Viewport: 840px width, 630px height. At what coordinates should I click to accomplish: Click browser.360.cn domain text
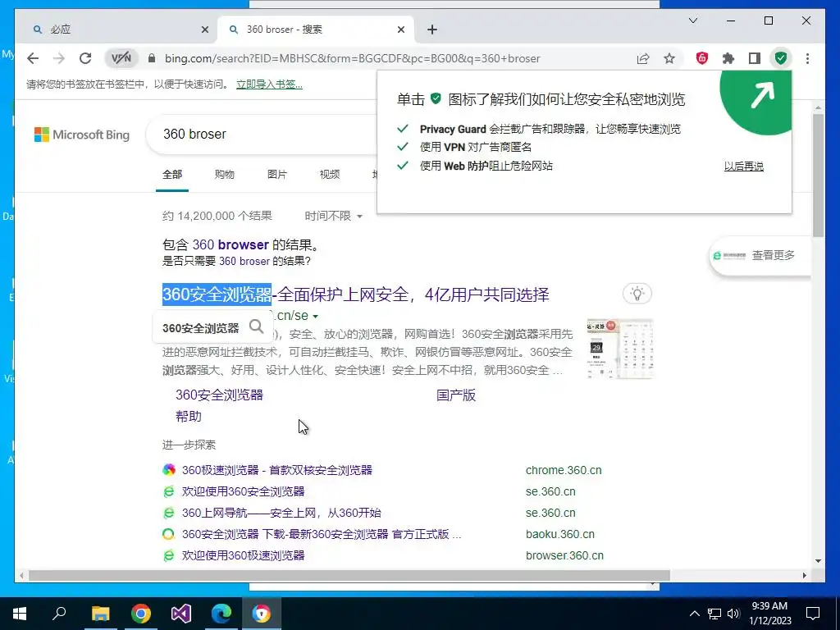(564, 555)
